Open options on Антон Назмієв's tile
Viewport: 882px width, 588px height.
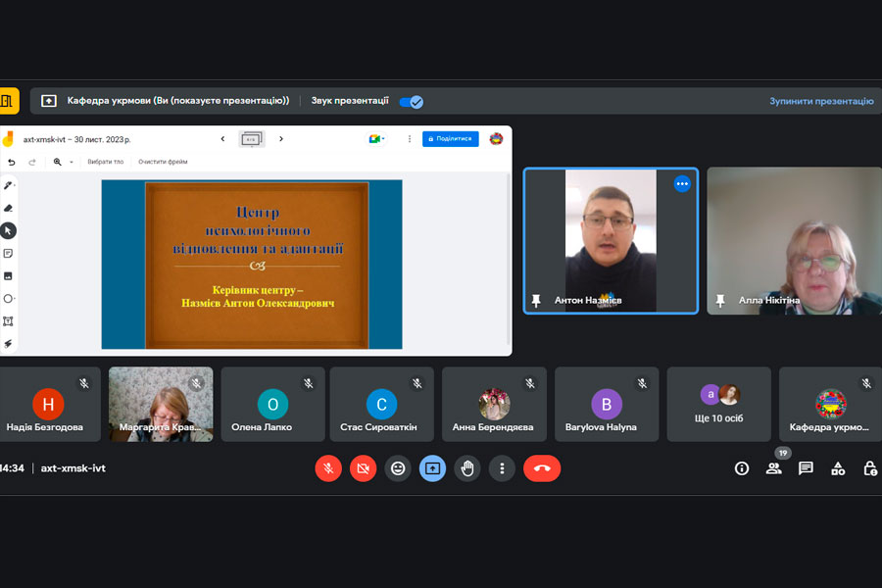[x=682, y=183]
